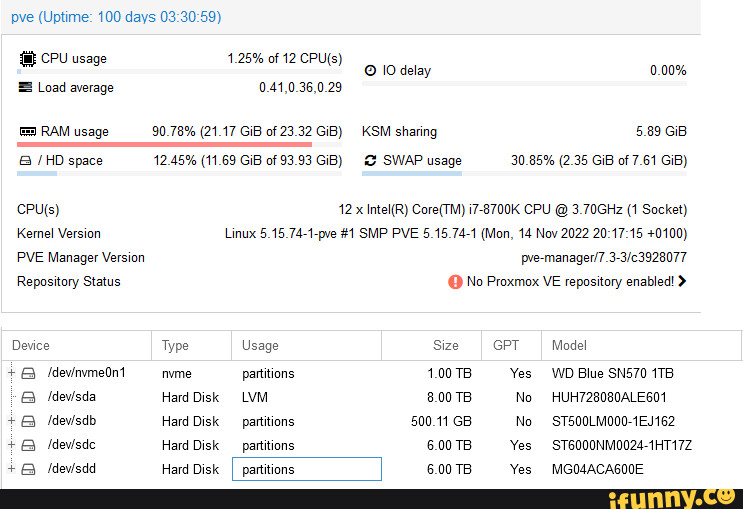This screenshot has height=509, width=743.
Task: Expand the /dev/sdd device node
Action: (x=11, y=469)
